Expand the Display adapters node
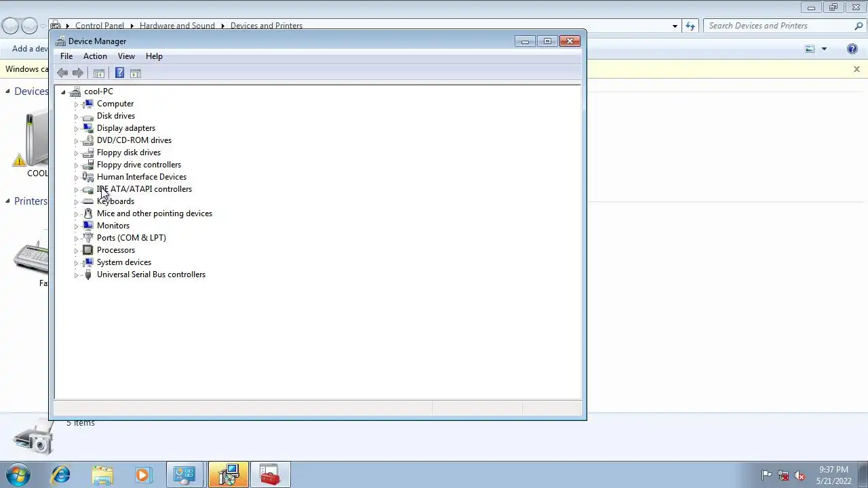The image size is (868, 488). tap(76, 129)
